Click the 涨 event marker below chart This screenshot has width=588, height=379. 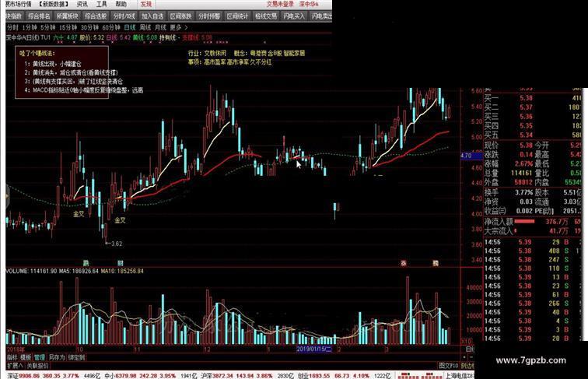(404, 263)
